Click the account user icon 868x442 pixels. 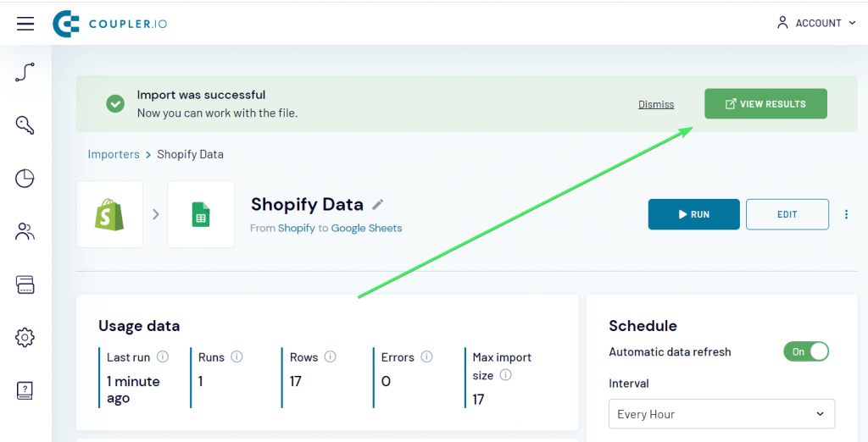782,23
